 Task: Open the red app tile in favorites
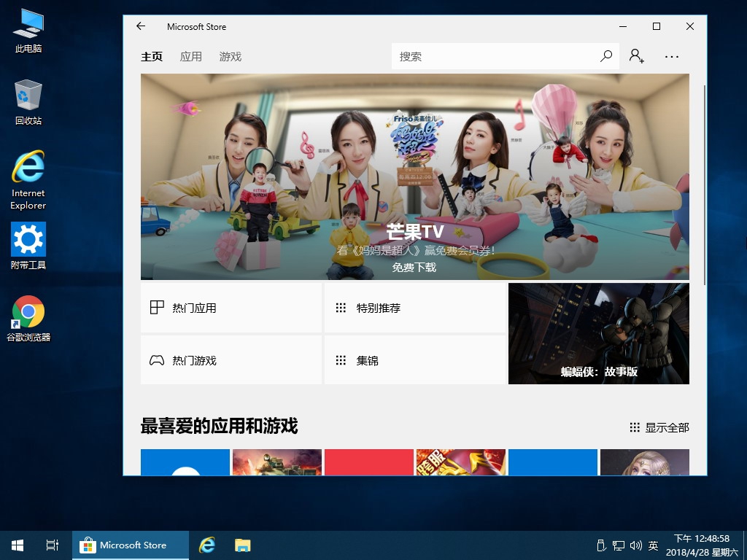point(368,462)
